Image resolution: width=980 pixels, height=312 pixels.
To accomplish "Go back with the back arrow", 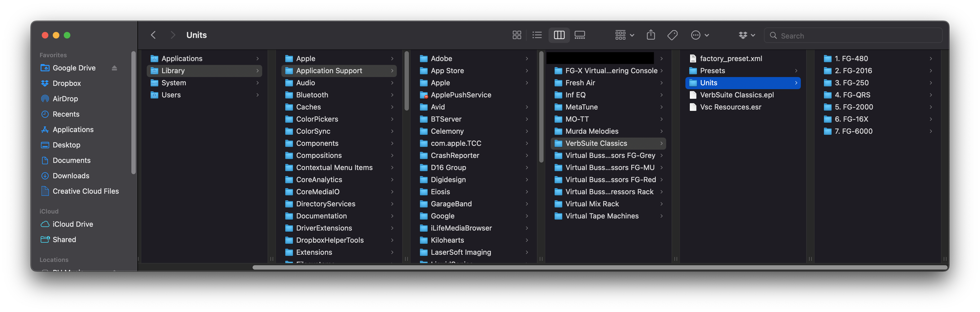I will pos(153,35).
